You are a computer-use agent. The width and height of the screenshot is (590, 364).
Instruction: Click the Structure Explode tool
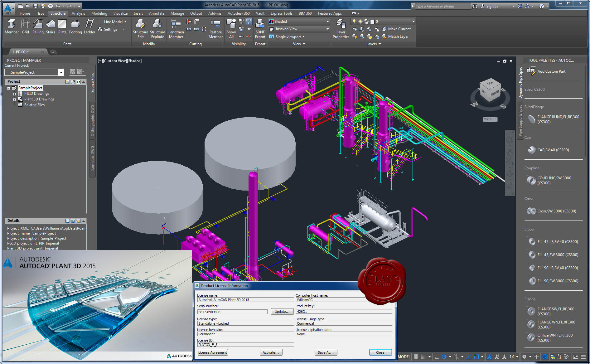(157, 29)
